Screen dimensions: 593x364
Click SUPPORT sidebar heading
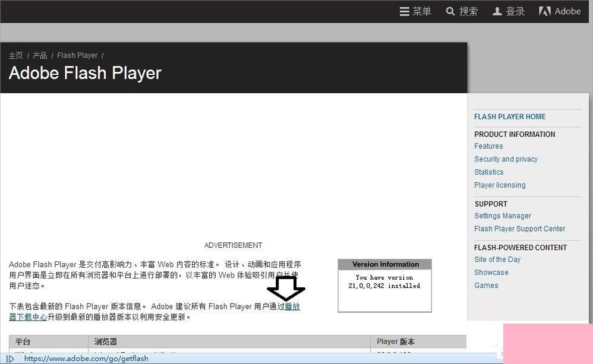tap(491, 204)
